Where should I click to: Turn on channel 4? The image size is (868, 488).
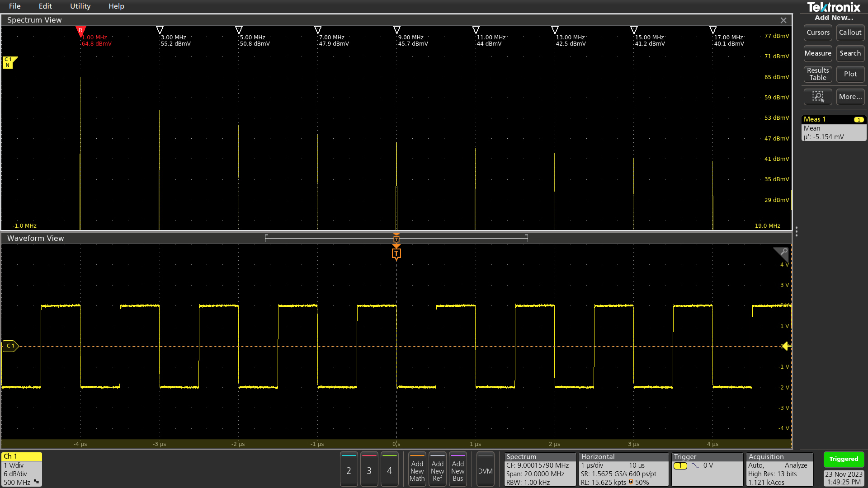(x=389, y=469)
